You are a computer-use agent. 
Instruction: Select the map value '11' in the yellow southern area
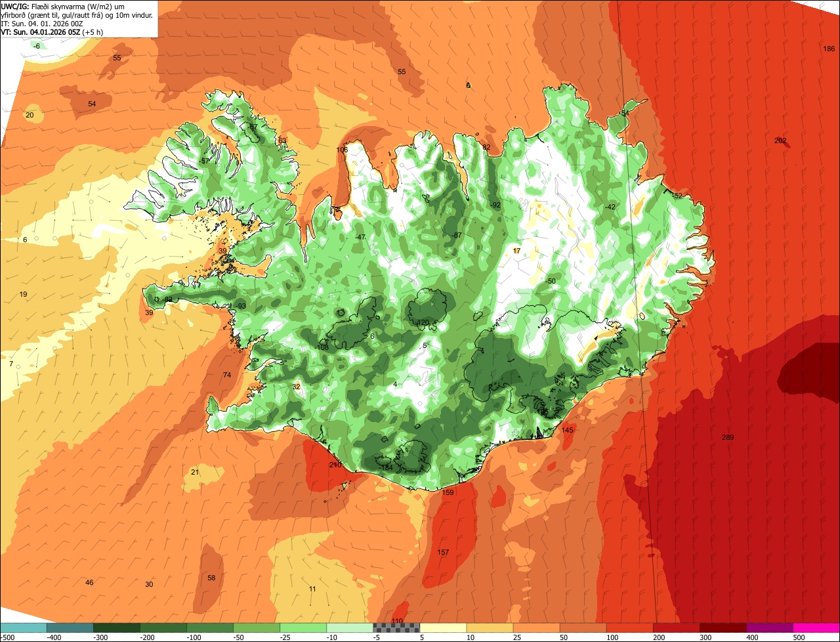click(x=312, y=589)
